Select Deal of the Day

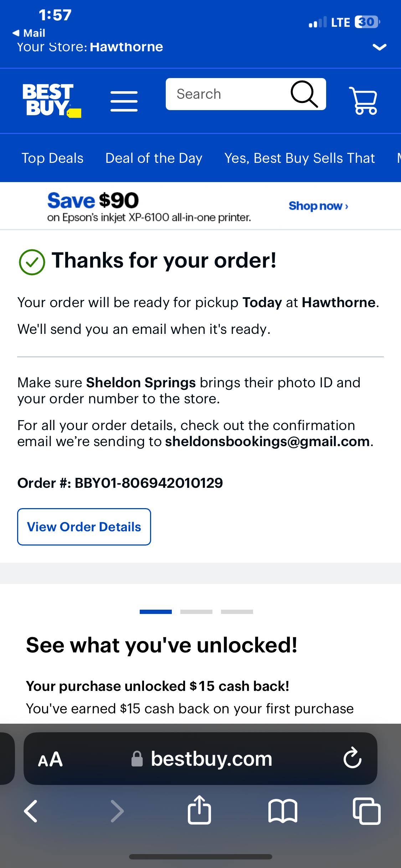coord(154,158)
